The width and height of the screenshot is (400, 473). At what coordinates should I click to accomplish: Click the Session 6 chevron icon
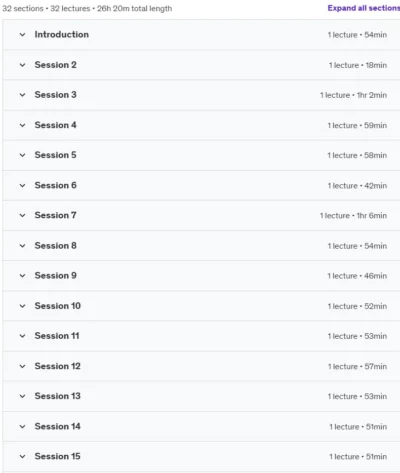[x=22, y=185]
